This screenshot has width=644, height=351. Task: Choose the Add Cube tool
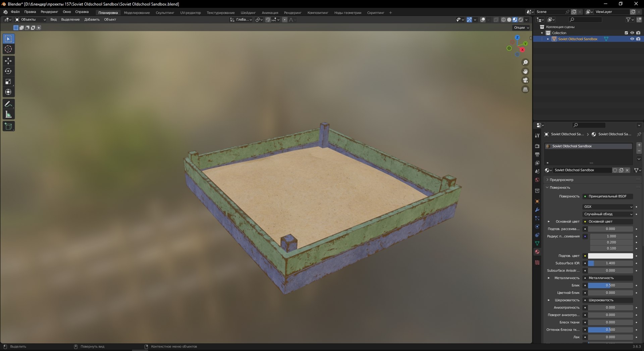pos(8,126)
